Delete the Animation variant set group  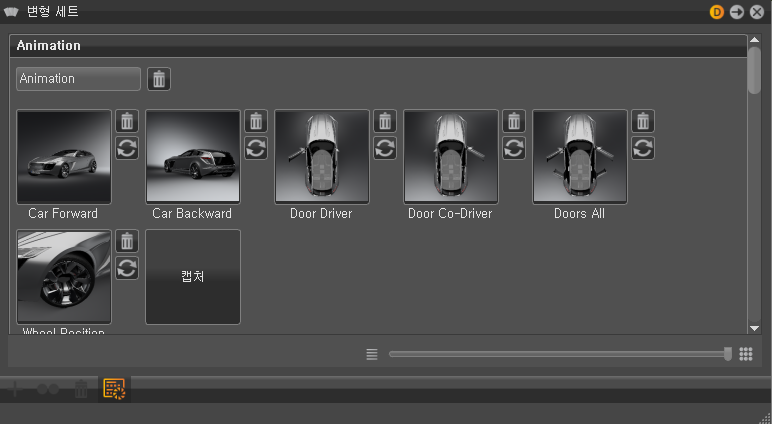coord(159,79)
